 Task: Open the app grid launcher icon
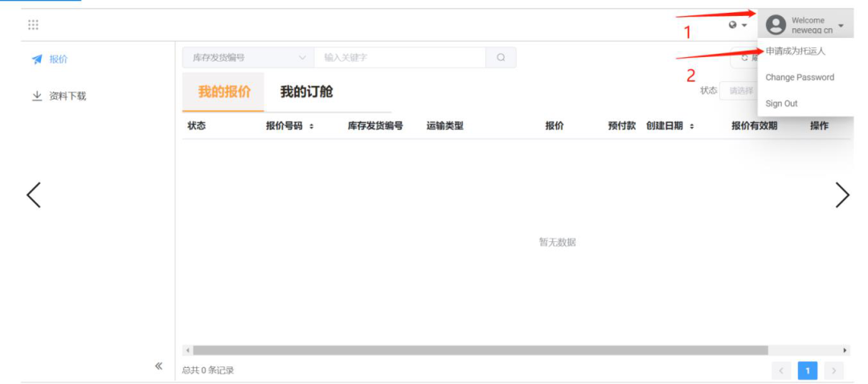[33, 25]
